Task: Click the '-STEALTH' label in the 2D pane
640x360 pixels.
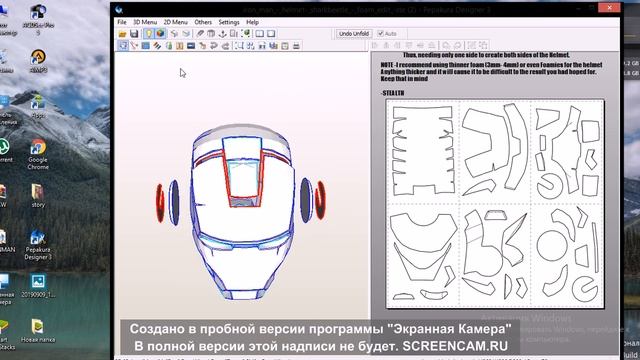Action: (392, 93)
